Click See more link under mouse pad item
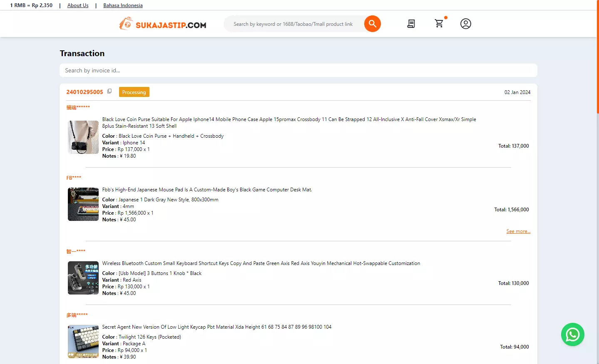Viewport: 599px width, 364px height. (518, 231)
